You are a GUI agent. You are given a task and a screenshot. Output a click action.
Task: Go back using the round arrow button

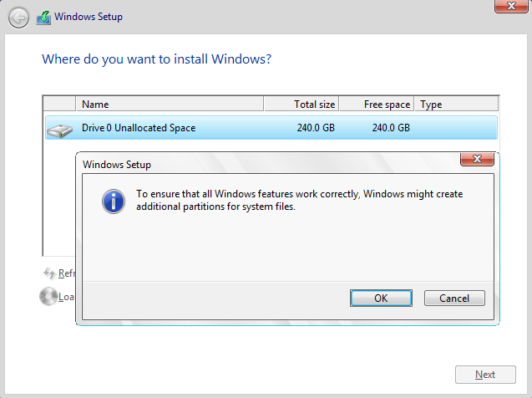pos(18,18)
